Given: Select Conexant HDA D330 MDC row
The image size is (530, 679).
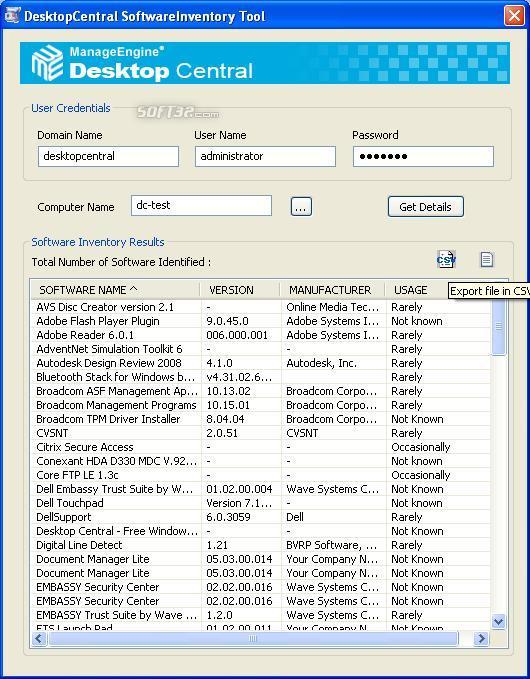Looking at the screenshot, I should click(x=261, y=461).
